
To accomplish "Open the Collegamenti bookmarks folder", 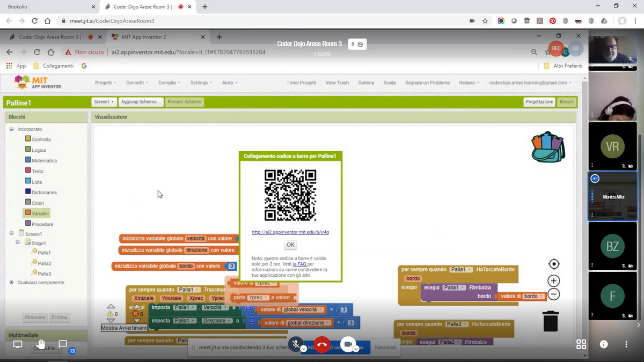I will (54, 66).
